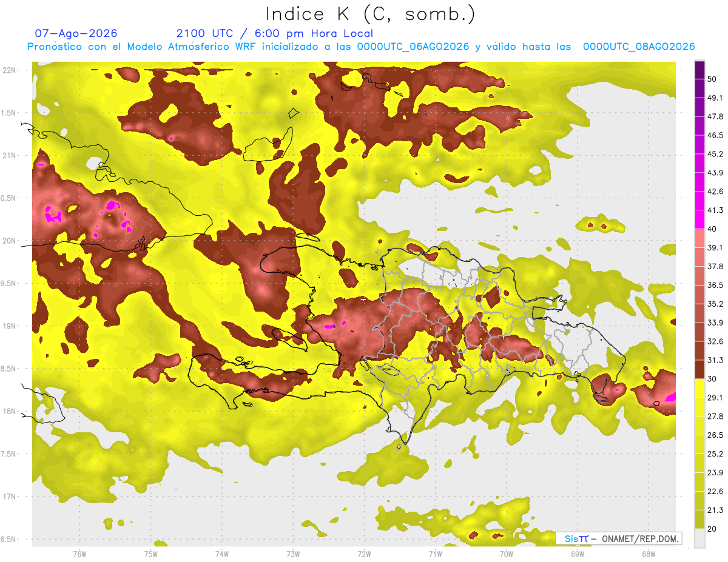Image resolution: width=728 pixels, height=562 pixels.
Task: Click the dark purple swatch beside colorbar value 50
Action: click(700, 70)
